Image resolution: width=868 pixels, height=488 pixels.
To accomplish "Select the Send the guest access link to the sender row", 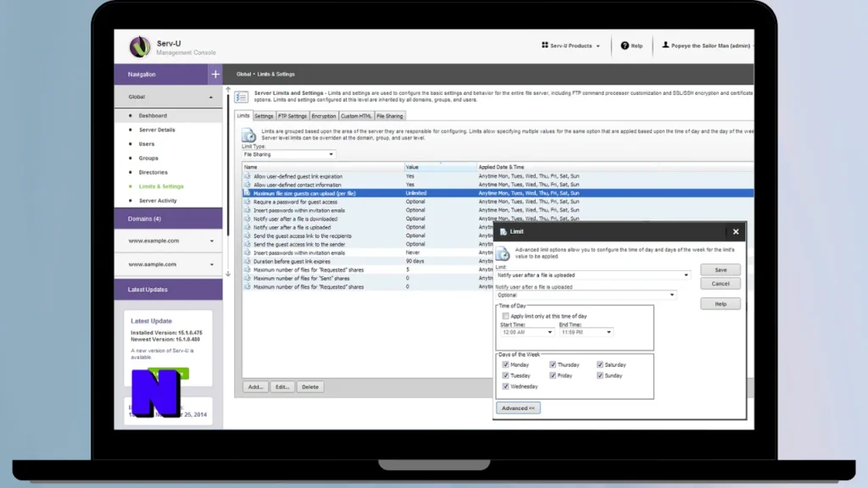I will (x=368, y=244).
